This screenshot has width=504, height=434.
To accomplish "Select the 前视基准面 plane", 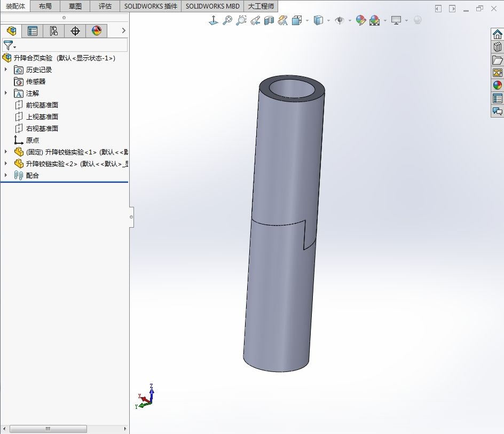I will point(42,105).
